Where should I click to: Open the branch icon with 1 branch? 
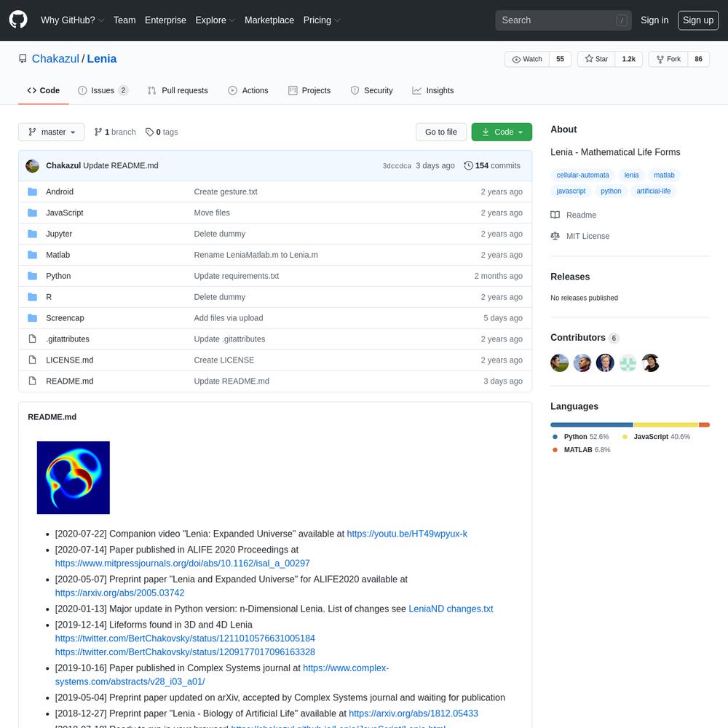pyautogui.click(x=98, y=132)
